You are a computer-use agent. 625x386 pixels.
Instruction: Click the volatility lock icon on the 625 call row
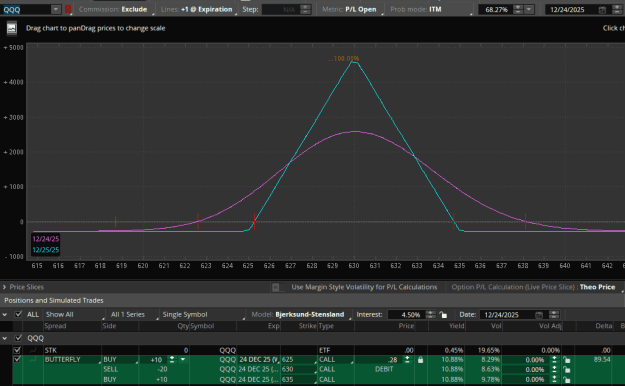(566, 360)
